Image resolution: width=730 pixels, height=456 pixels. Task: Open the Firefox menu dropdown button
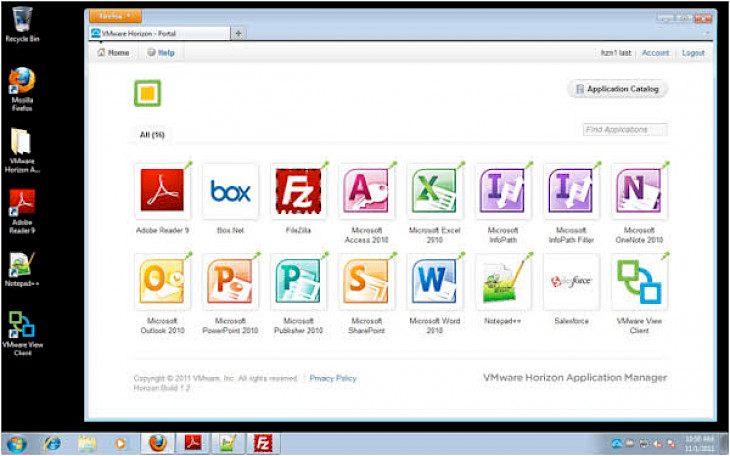tap(115, 16)
